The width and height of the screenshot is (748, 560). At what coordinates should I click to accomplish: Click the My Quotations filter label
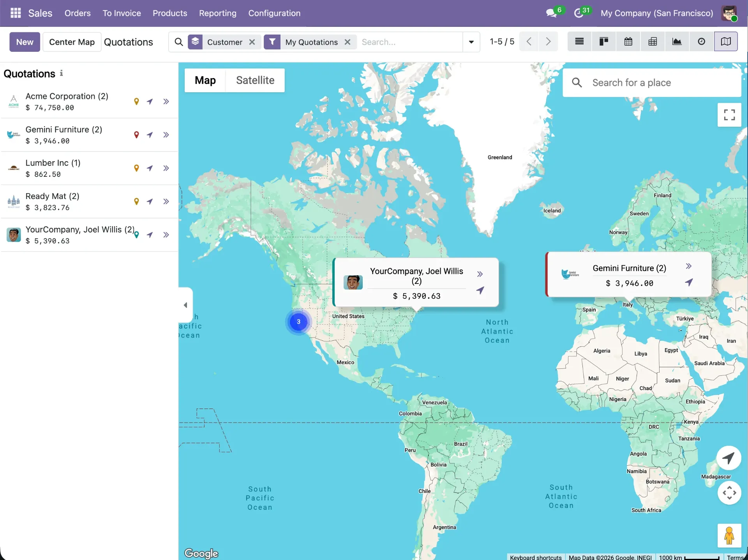click(x=311, y=42)
